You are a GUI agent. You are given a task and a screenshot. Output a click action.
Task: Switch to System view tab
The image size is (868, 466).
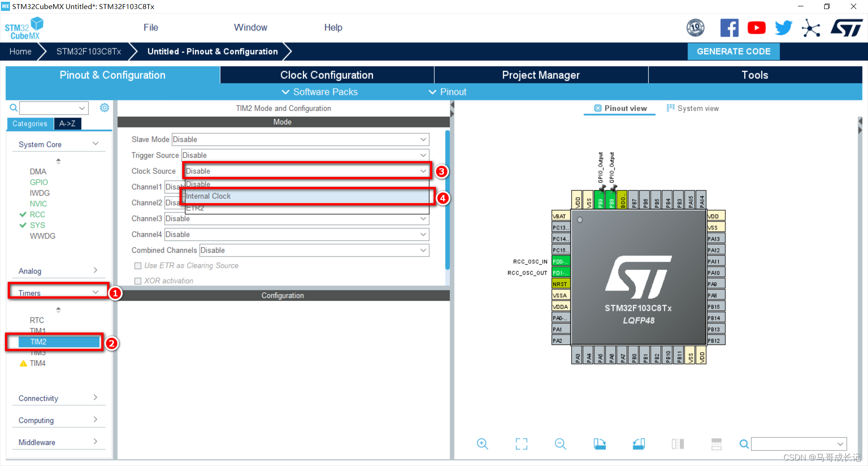click(693, 109)
